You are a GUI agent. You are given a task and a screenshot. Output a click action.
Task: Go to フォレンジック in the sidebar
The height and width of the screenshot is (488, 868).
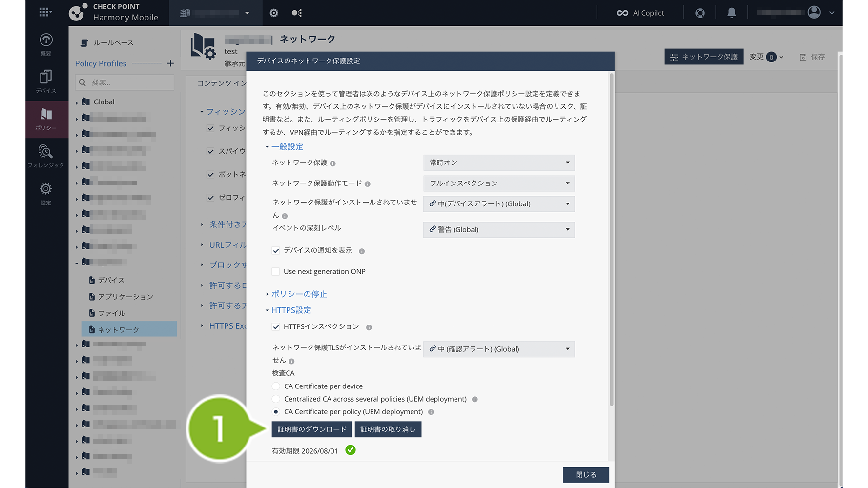click(46, 156)
